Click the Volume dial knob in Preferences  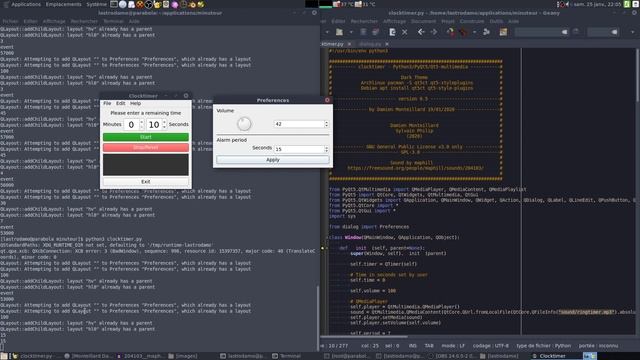(x=244, y=124)
